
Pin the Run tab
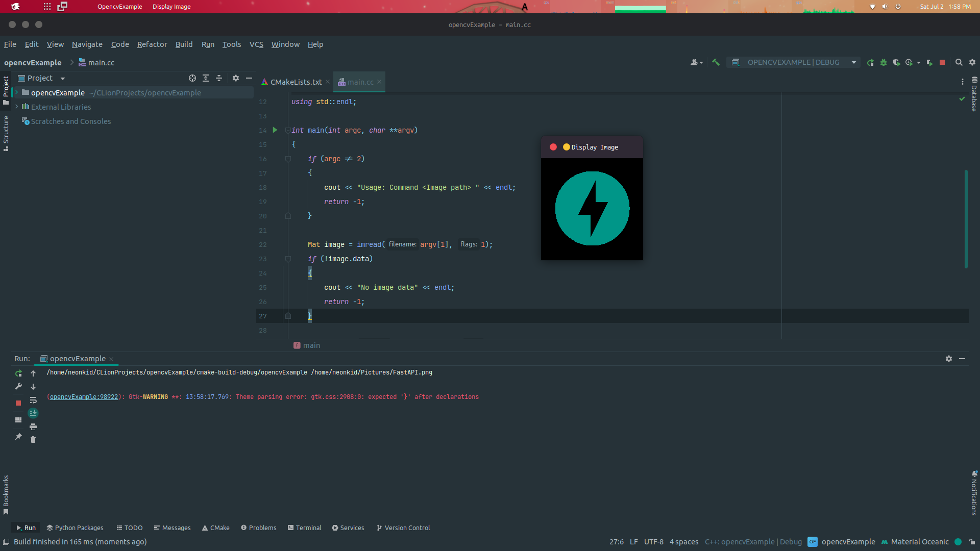18,437
